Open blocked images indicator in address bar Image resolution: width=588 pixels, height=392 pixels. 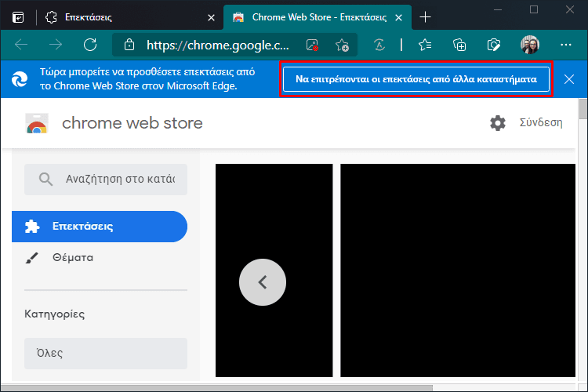312,45
